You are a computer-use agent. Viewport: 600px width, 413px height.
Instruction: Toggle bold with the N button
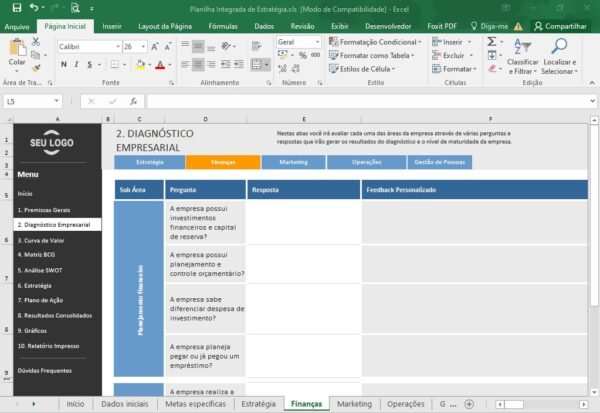pos(64,65)
